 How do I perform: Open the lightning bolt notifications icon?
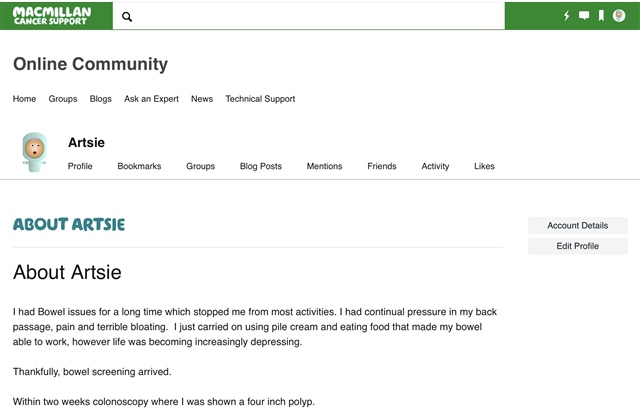point(567,16)
